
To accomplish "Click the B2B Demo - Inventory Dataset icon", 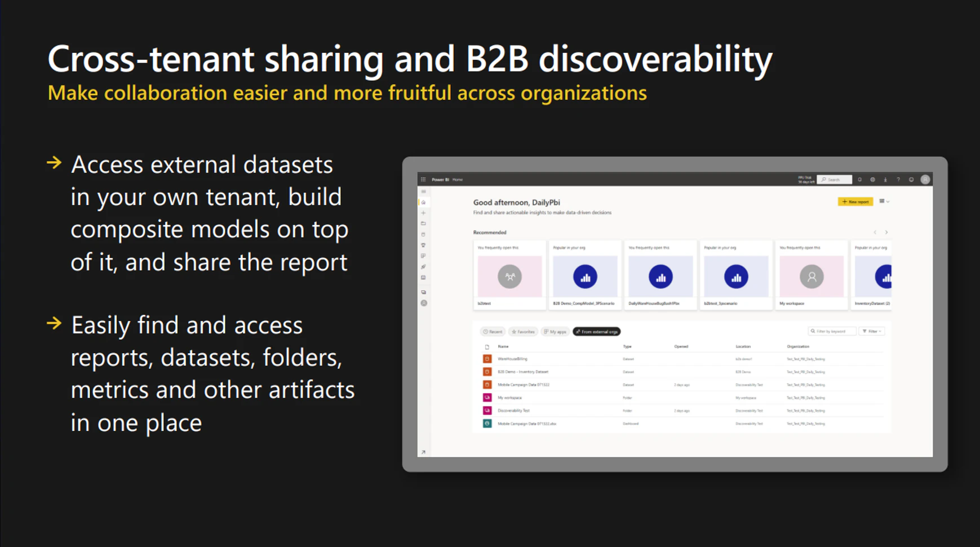I will click(x=487, y=372).
